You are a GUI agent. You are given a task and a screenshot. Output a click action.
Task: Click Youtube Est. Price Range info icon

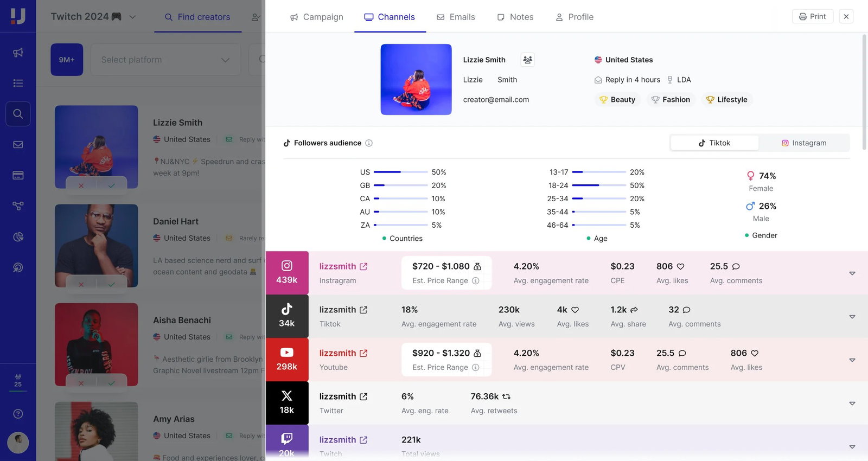(x=475, y=367)
